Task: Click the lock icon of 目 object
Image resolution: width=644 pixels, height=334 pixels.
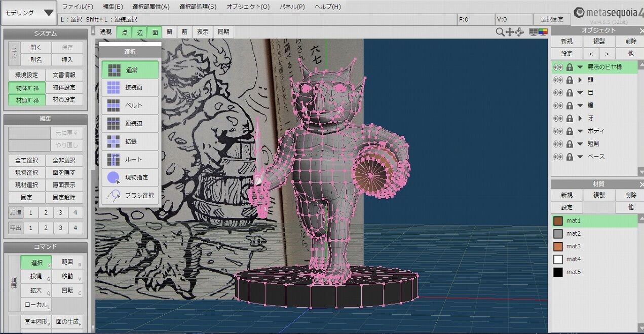Action: 570,93
